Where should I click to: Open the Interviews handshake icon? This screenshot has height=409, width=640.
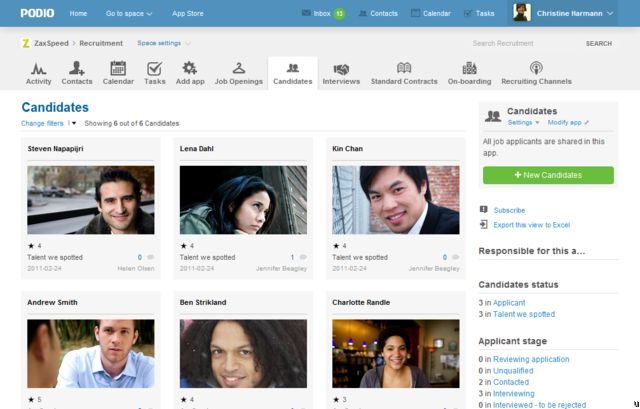coord(341,68)
